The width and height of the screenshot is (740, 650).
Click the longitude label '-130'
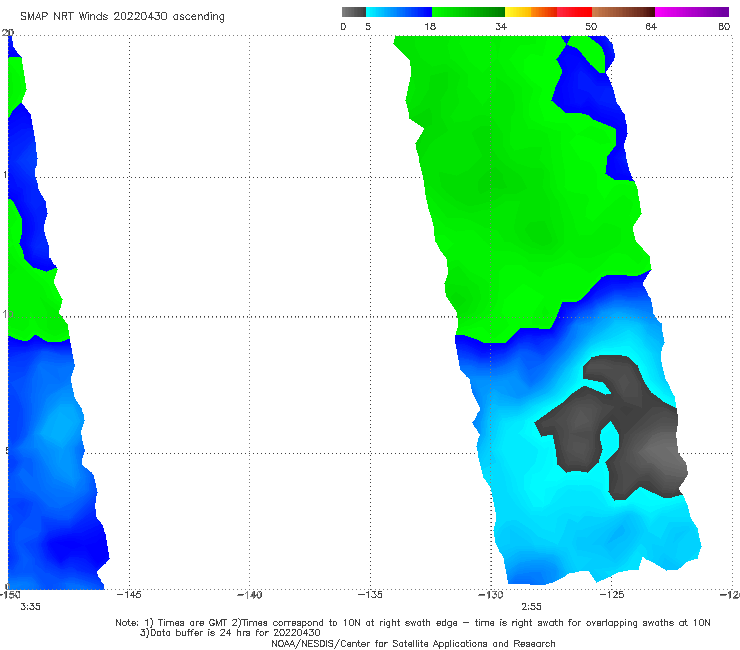pyautogui.click(x=491, y=595)
